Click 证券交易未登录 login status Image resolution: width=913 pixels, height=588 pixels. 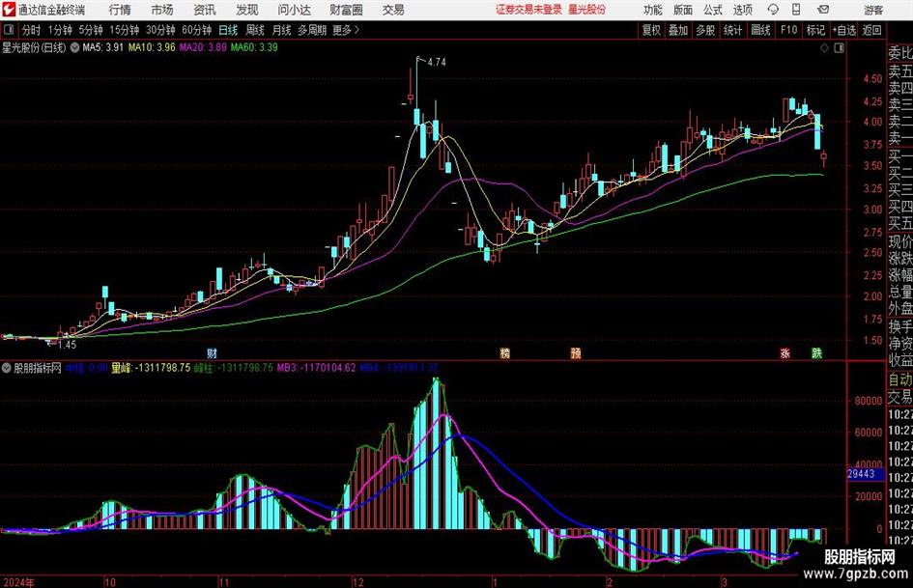(x=528, y=10)
